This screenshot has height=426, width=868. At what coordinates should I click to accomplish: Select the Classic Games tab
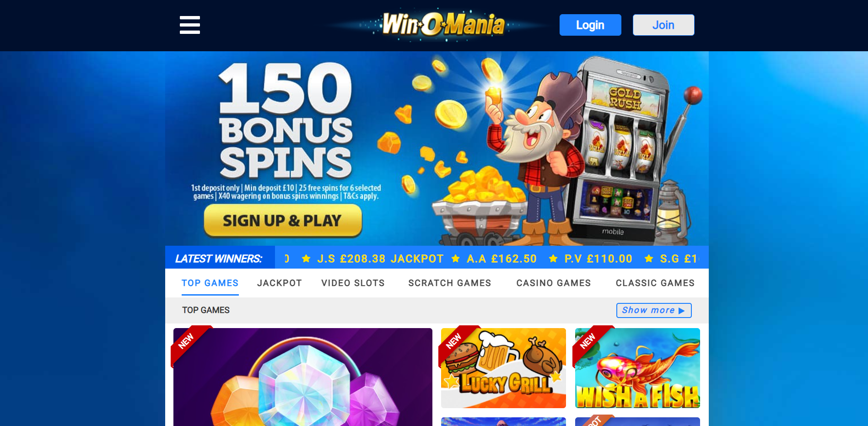coord(655,283)
